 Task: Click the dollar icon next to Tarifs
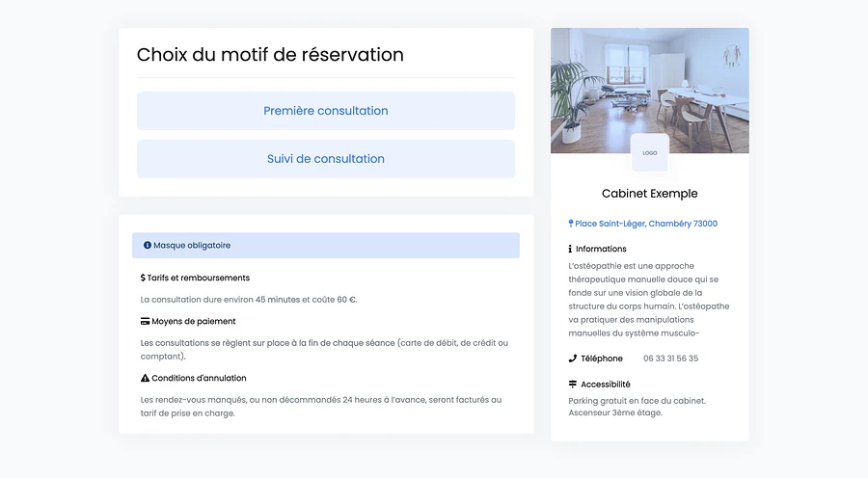pos(143,278)
